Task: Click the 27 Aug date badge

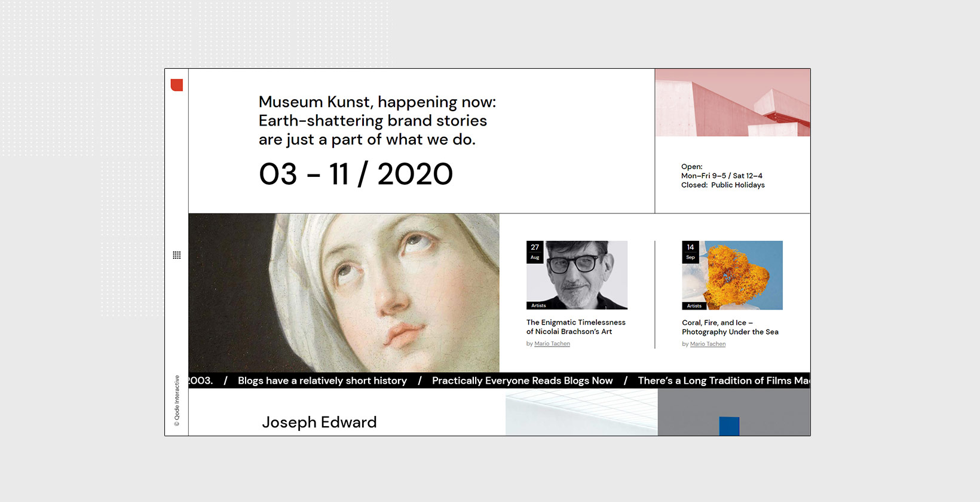Action: 535,252
